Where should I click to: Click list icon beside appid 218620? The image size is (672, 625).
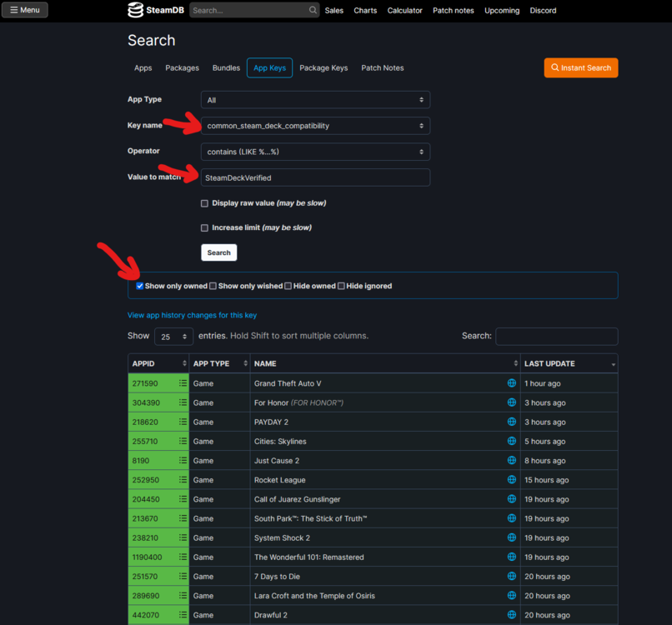point(183,422)
